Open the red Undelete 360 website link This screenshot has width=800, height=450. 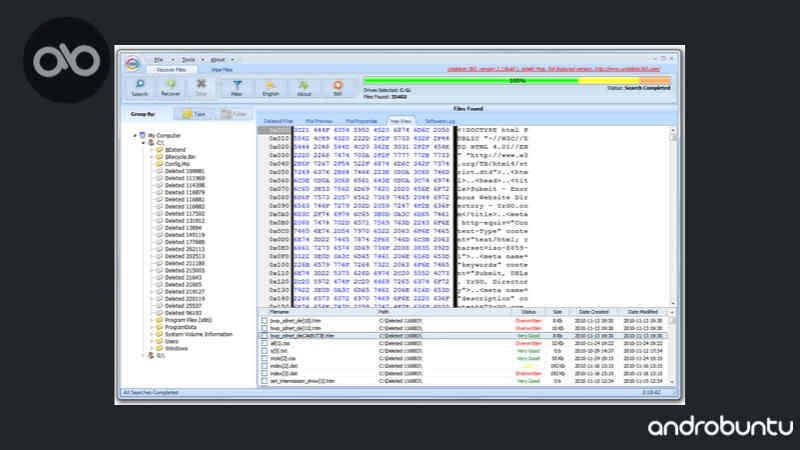[x=554, y=69]
